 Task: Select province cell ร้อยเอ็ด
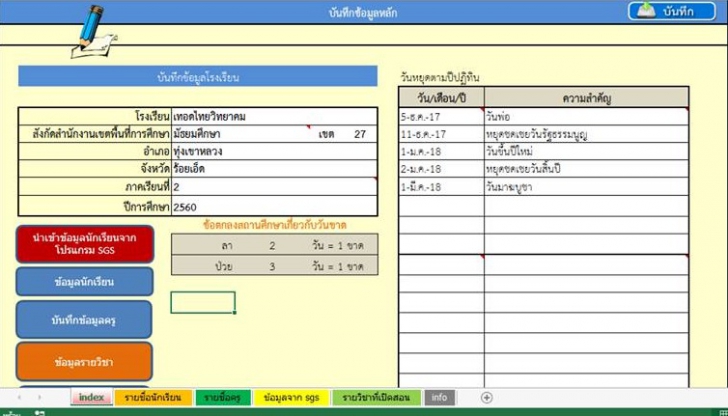click(274, 169)
